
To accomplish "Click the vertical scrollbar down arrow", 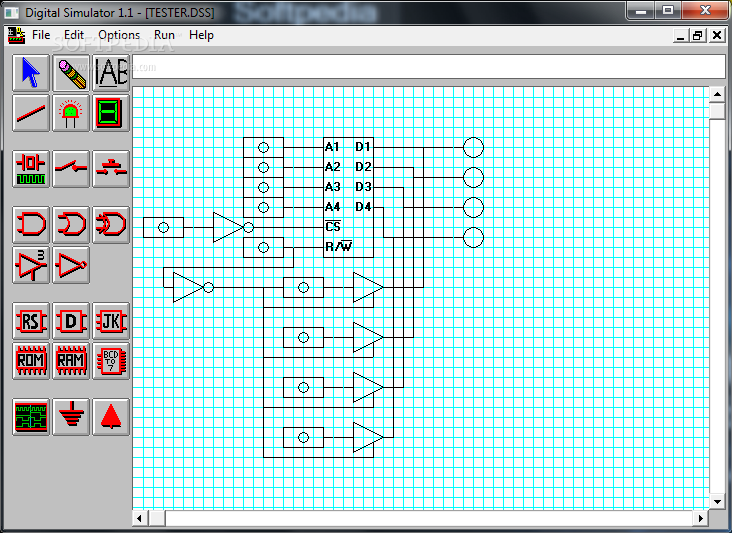I will [x=717, y=502].
